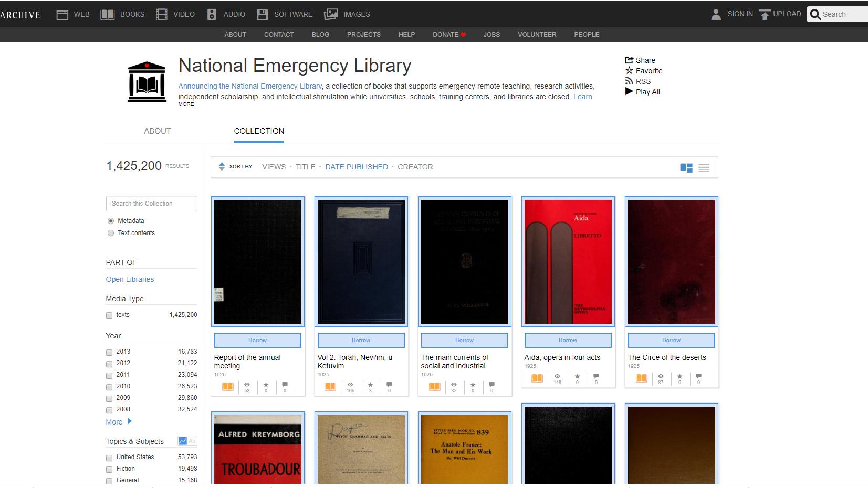Open the Images section icon
Screen dimensions: 868x488
tap(331, 14)
